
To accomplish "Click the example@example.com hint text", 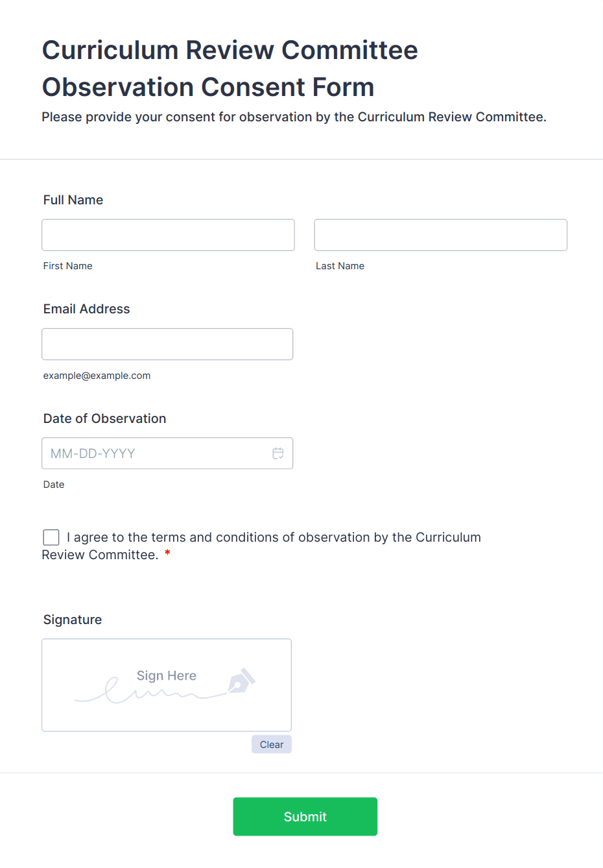I will (97, 376).
